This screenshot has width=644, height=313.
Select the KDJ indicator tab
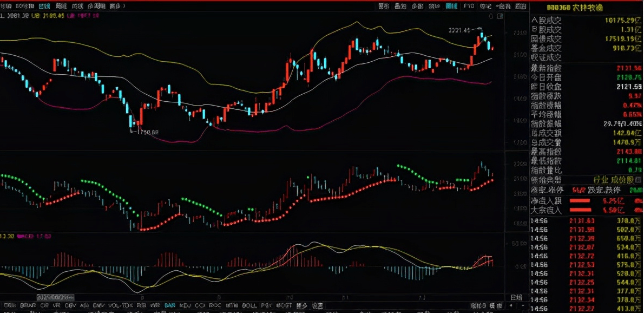185,305
